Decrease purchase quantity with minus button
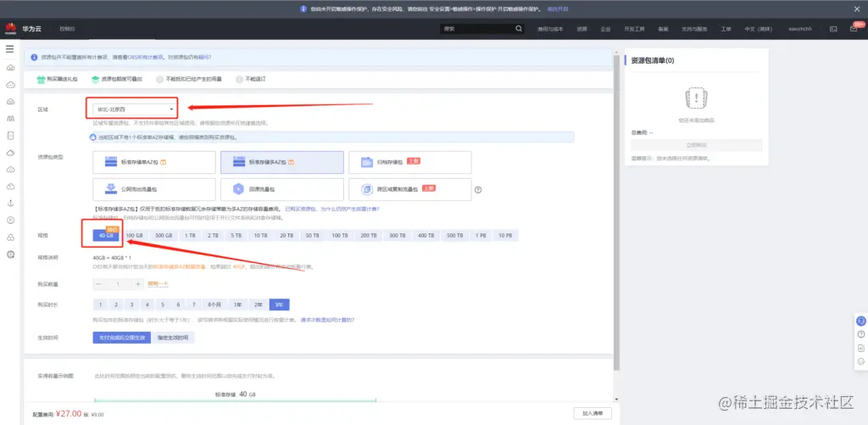Viewport: 868px width, 425px height. point(99,284)
